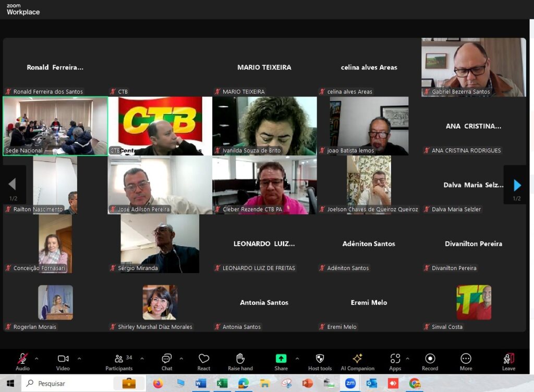The image size is (534, 392).
Task: Click the muted mic icon for Eremi Melo
Action: pos(322,327)
